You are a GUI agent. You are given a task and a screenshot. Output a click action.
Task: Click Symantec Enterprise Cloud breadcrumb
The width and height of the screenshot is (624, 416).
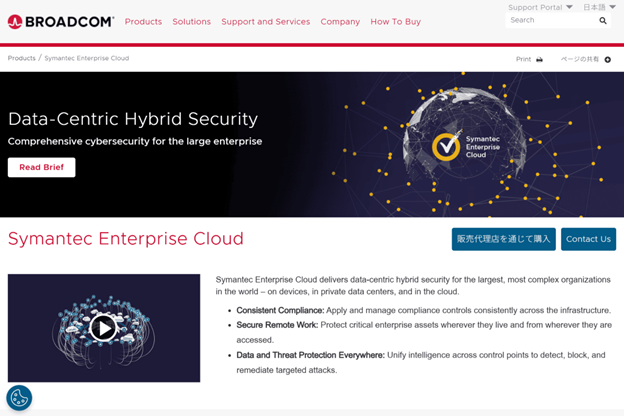point(87,58)
